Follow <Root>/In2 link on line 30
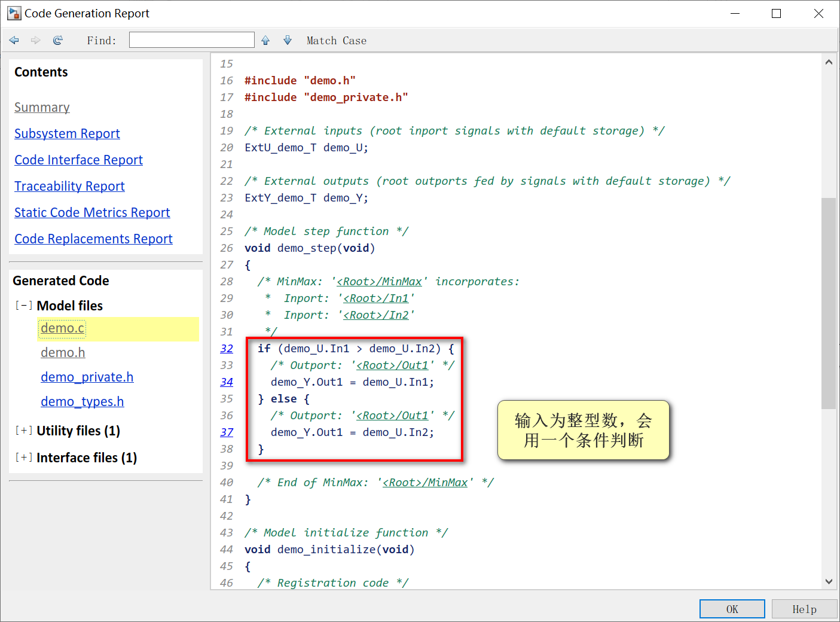The height and width of the screenshot is (622, 840). [376, 315]
